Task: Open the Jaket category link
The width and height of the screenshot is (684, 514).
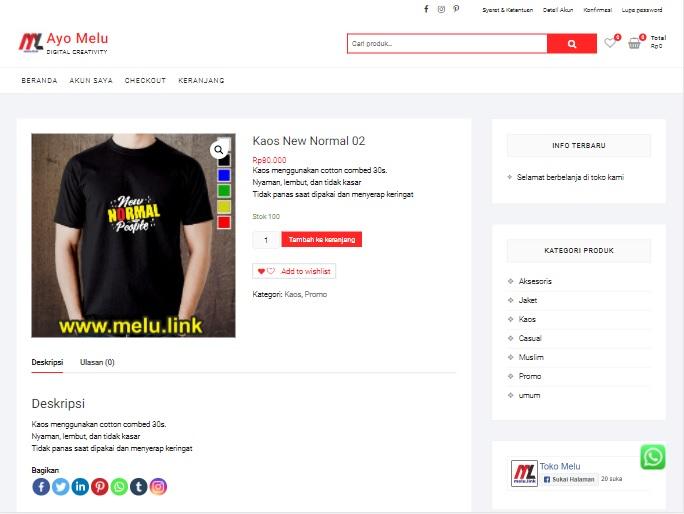Action: point(528,300)
